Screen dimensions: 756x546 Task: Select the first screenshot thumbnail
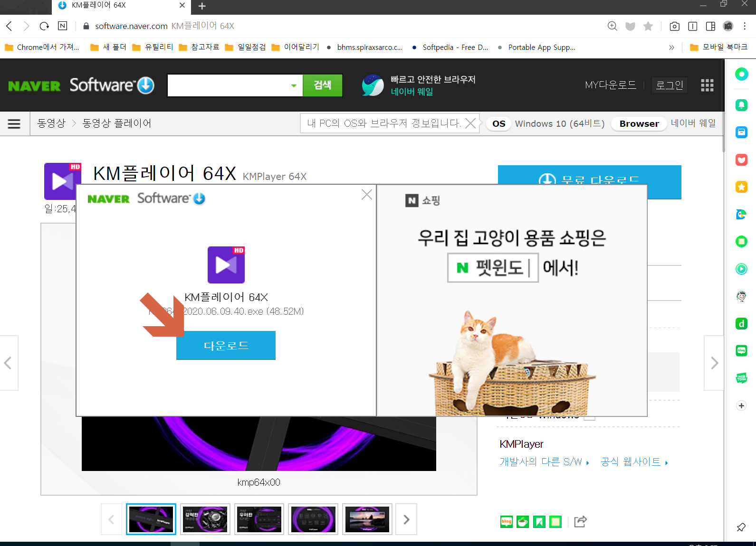[x=151, y=519]
